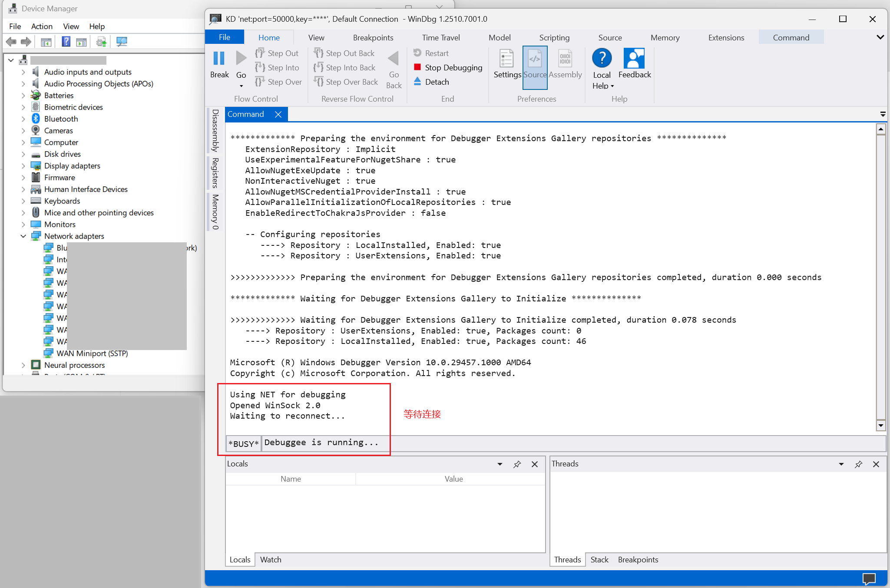The width and height of the screenshot is (890, 588).
Task: Click the command input field
Action: click(x=565, y=443)
